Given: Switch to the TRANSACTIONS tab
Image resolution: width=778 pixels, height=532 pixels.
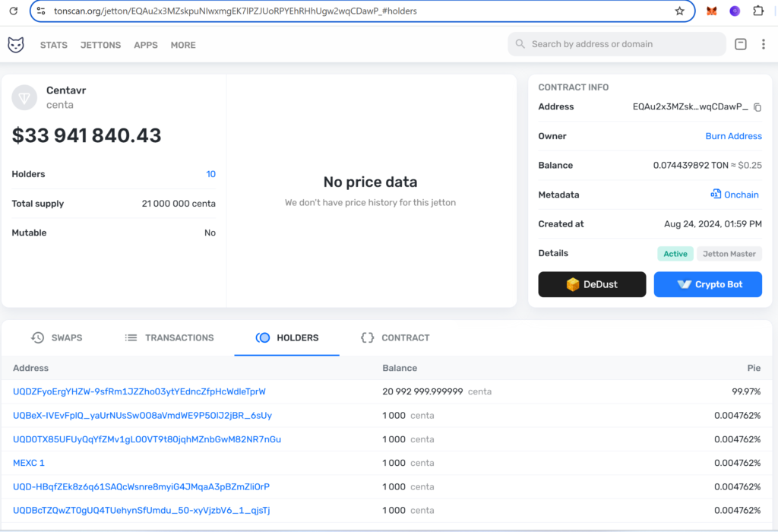Looking at the screenshot, I should point(169,338).
